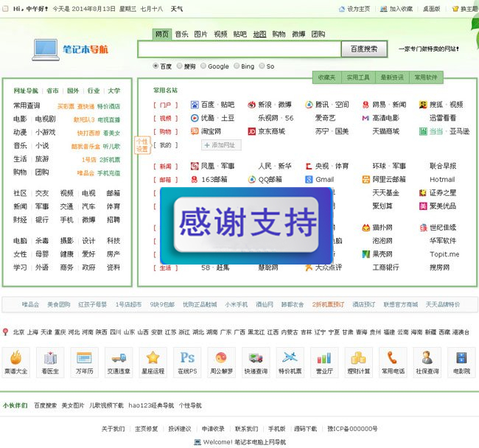Click the 添加网址 add site button

pyautogui.click(x=221, y=145)
